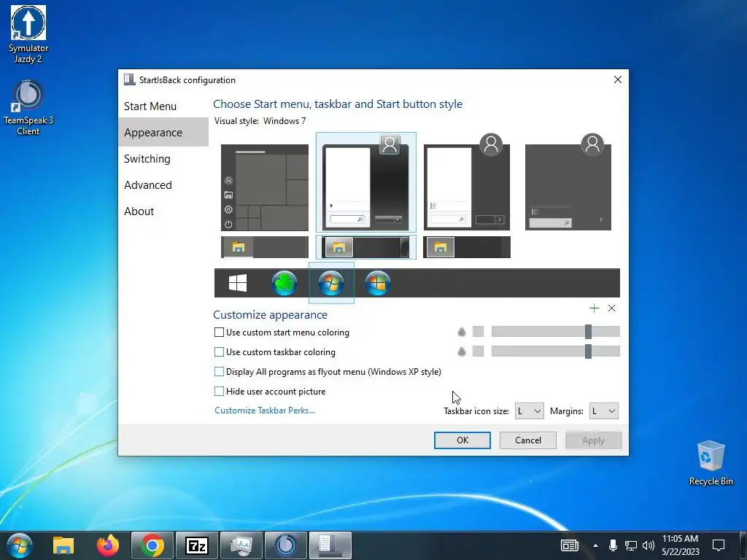Go to the Start Menu settings tab
The width and height of the screenshot is (747, 560).
point(163,106)
